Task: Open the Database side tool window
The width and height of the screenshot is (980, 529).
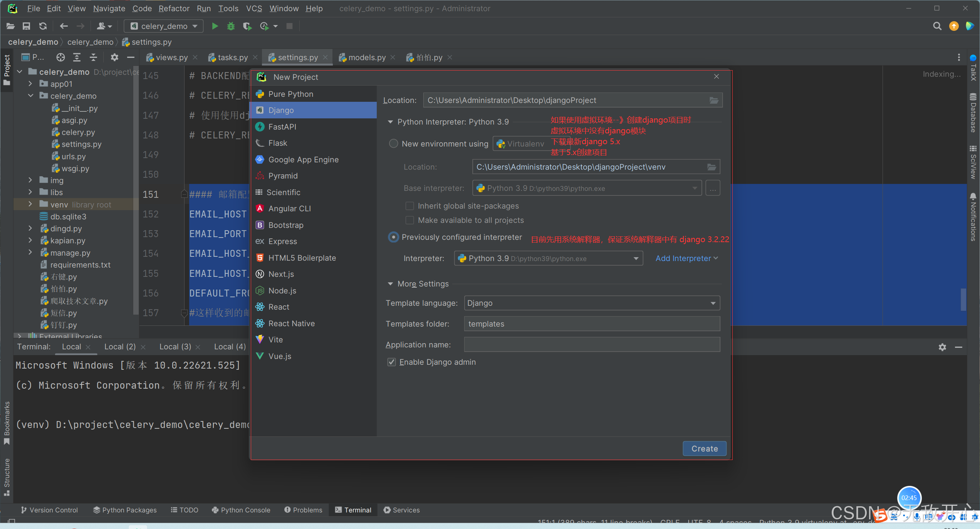Action: pyautogui.click(x=973, y=113)
